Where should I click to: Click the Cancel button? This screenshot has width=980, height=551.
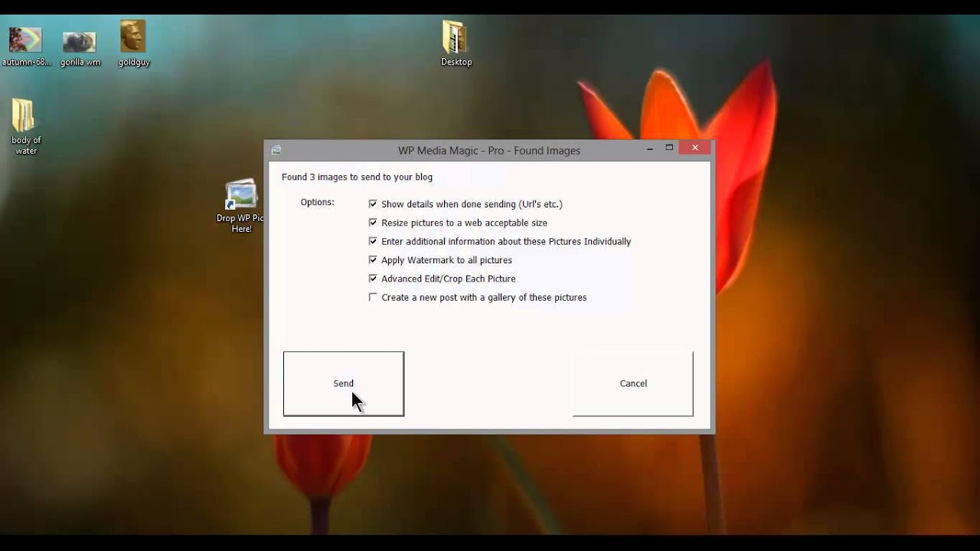633,383
